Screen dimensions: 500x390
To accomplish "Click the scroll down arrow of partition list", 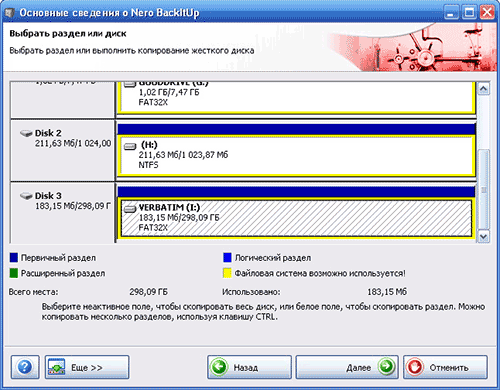I will pyautogui.click(x=483, y=237).
